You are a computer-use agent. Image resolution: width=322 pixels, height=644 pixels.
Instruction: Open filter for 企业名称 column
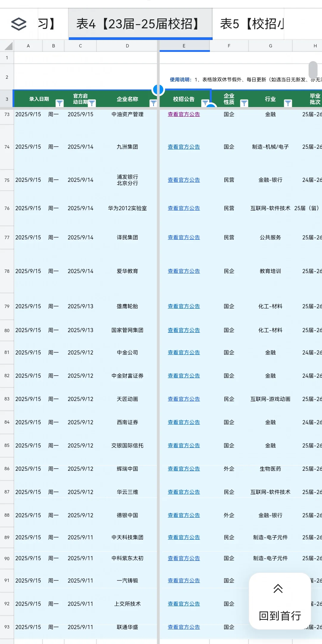[153, 103]
